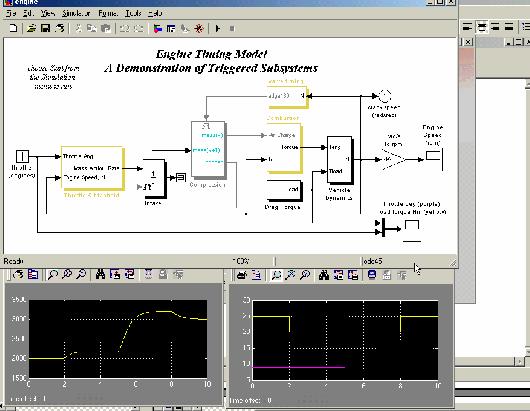Open the Library Browser toolbar icon
This screenshot has width=530, height=411.
click(158, 29)
